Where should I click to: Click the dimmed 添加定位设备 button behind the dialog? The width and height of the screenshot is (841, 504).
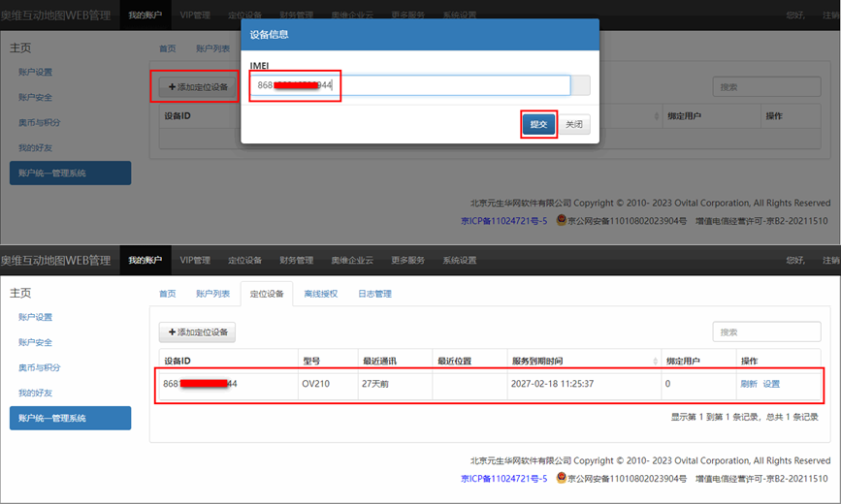tap(197, 87)
